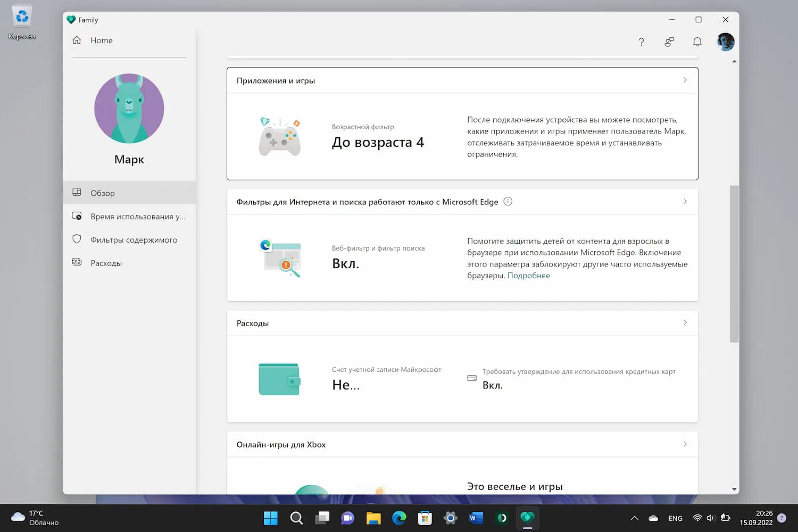The image size is (798, 532).
Task: Expand Онлайн-игры для Xbox chevron
Action: (x=685, y=444)
